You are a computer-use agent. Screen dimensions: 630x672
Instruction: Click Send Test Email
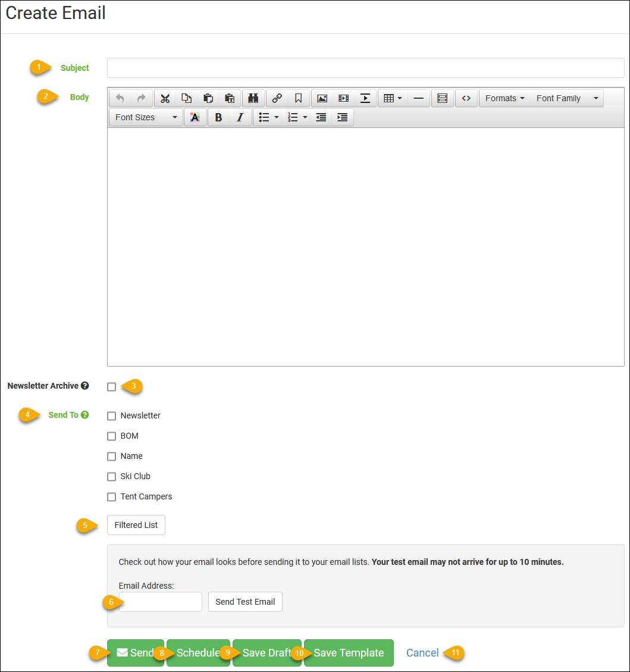246,602
